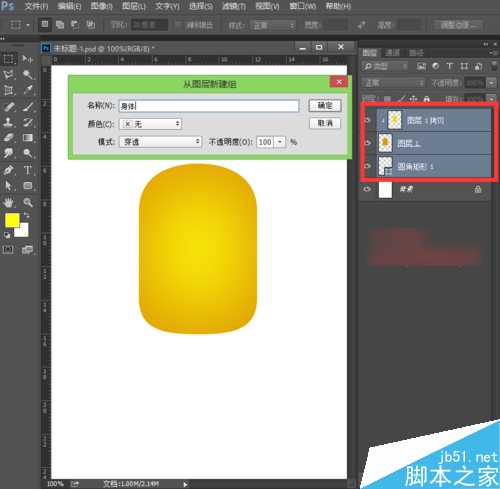This screenshot has height=489, width=500.
Task: Click the yellow foreground color swatch
Action: pos(12,220)
